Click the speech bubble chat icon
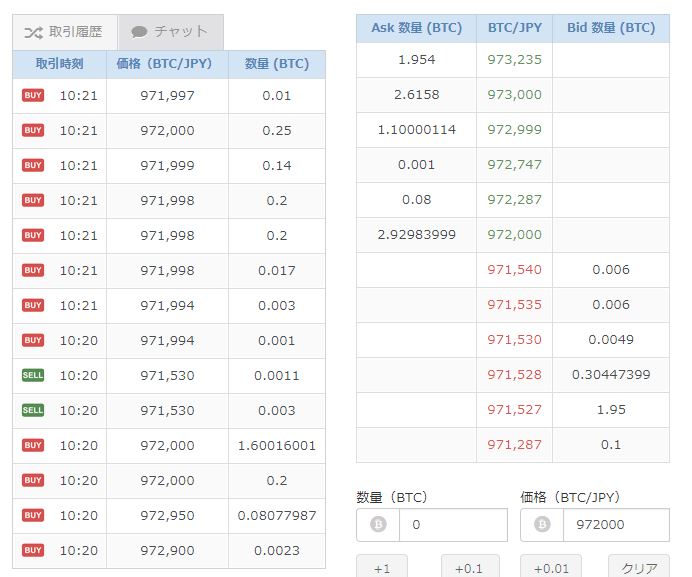The image size is (692, 577). [139, 32]
